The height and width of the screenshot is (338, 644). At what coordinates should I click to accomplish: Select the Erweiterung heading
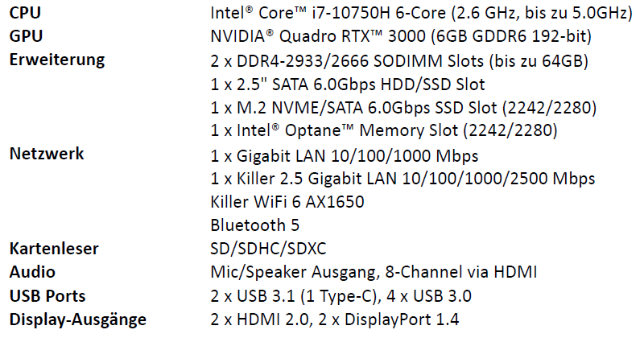click(57, 60)
